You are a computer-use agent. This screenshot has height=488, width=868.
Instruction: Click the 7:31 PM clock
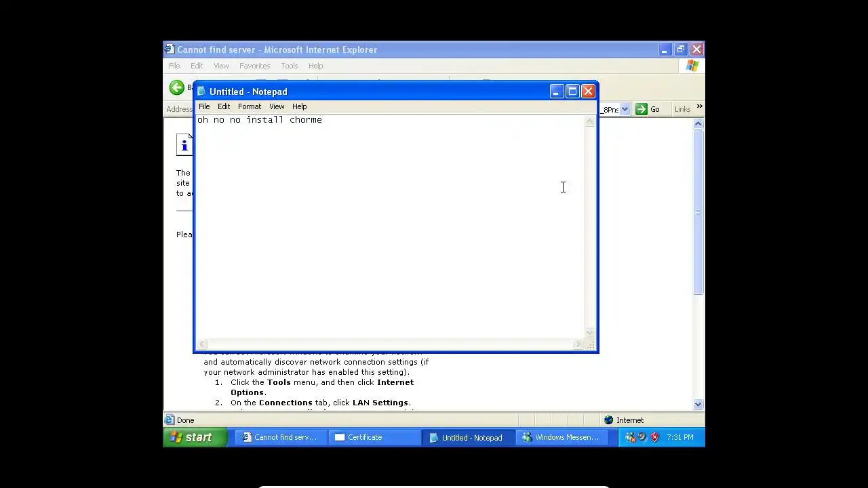[x=680, y=437]
